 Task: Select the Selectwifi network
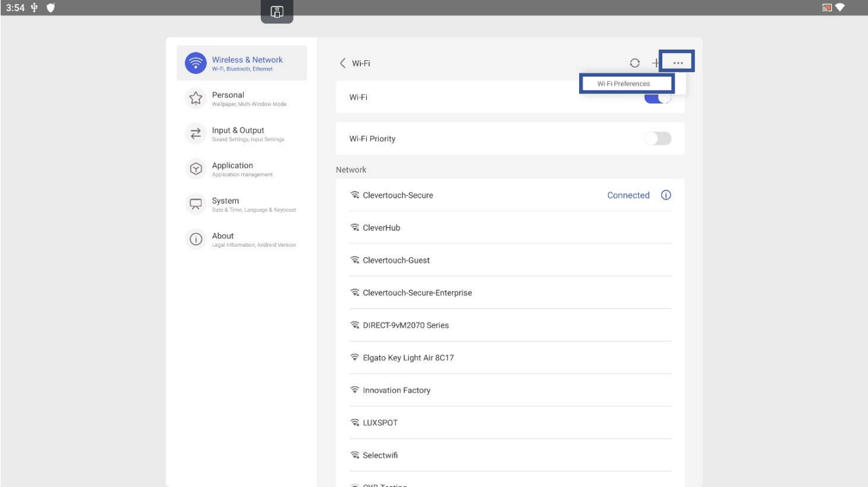pyautogui.click(x=510, y=456)
